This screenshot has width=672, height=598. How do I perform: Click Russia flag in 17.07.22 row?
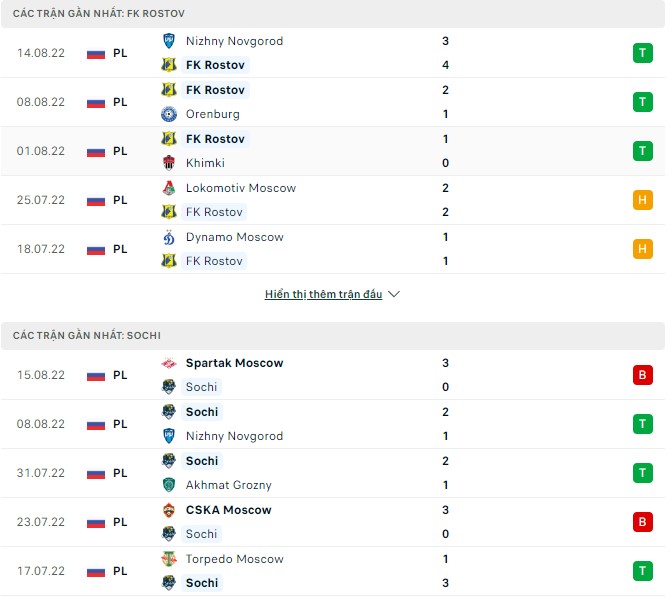coord(96,571)
